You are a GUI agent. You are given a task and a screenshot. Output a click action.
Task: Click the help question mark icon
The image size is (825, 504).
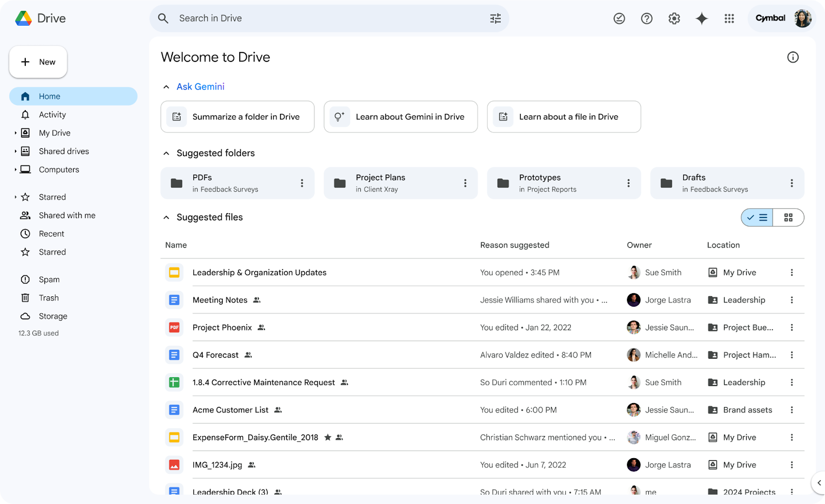point(646,18)
